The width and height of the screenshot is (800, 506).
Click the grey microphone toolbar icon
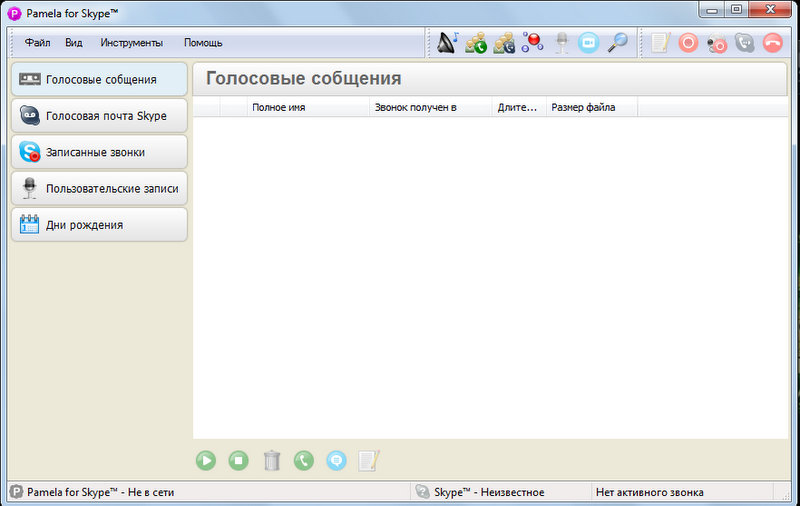562,43
